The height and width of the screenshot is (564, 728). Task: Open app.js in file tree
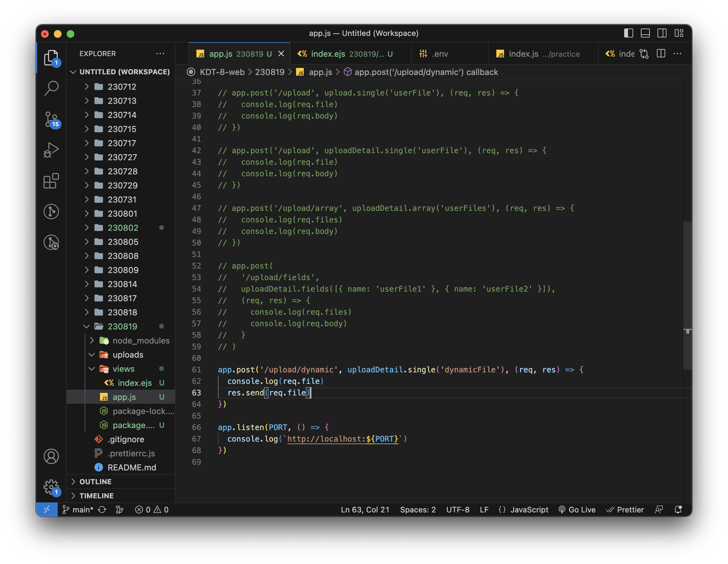click(x=121, y=397)
